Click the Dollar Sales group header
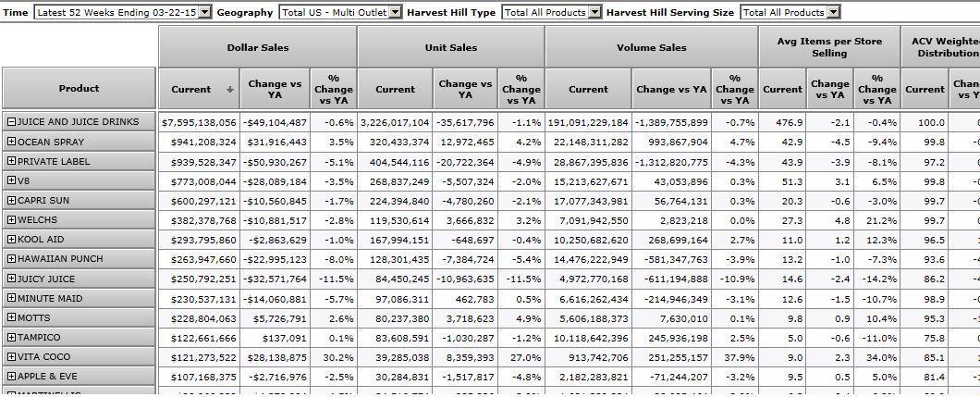980x397 pixels. [x=258, y=47]
